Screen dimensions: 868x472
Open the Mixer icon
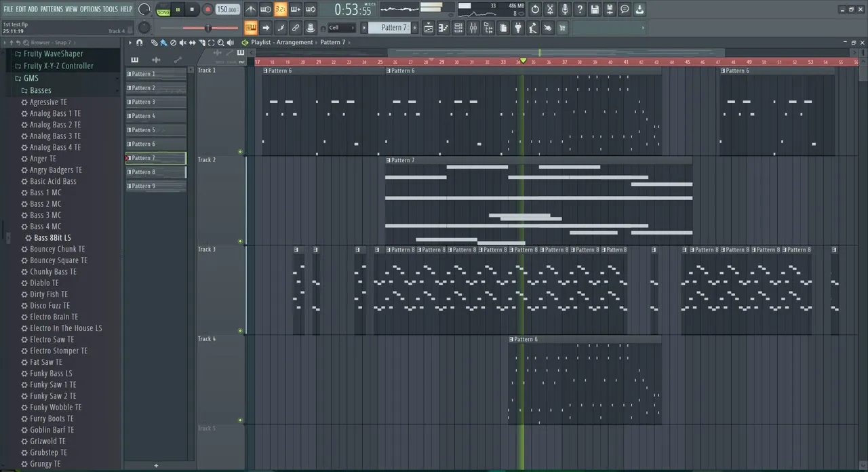[473, 28]
